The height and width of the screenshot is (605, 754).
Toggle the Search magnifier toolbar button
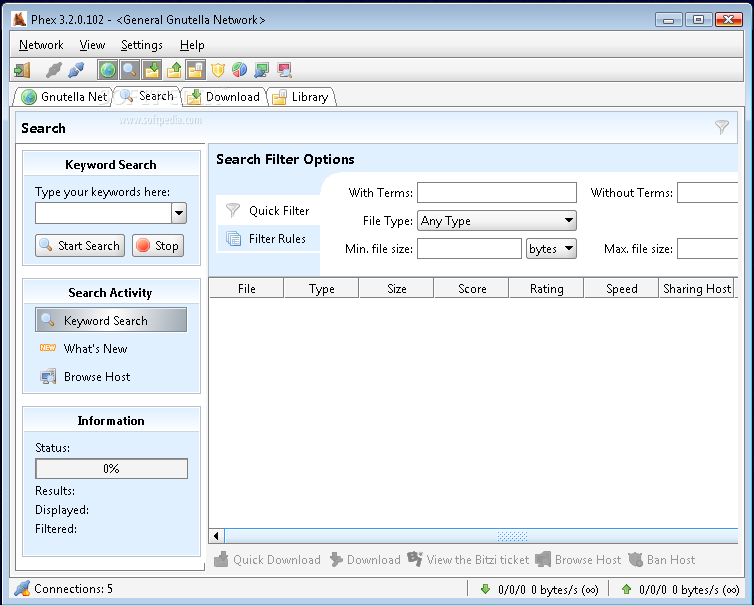129,70
